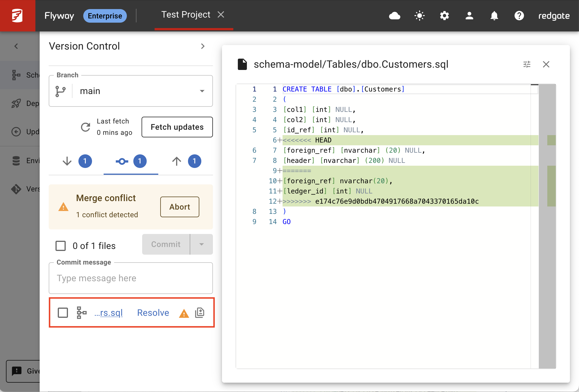The height and width of the screenshot is (392, 579).
Task: Switch to the local commit changes tab
Action: 131,161
